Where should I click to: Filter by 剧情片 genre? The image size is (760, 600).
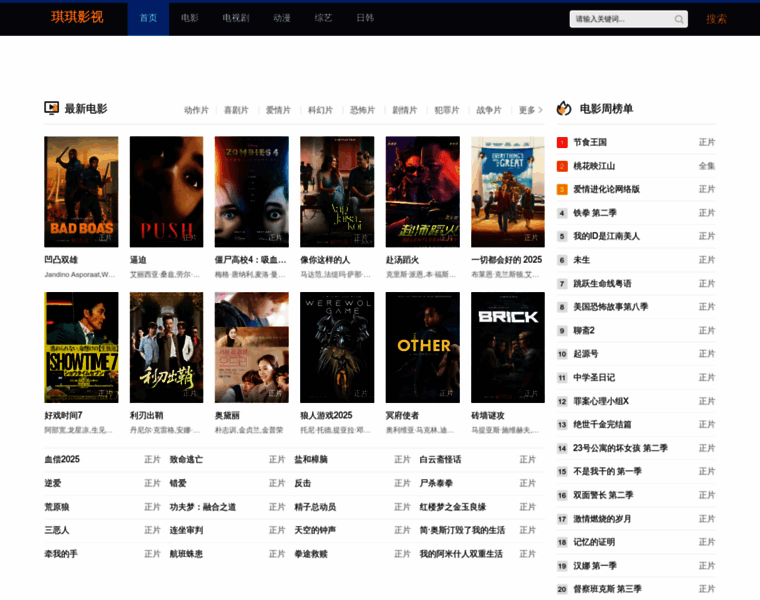[405, 110]
